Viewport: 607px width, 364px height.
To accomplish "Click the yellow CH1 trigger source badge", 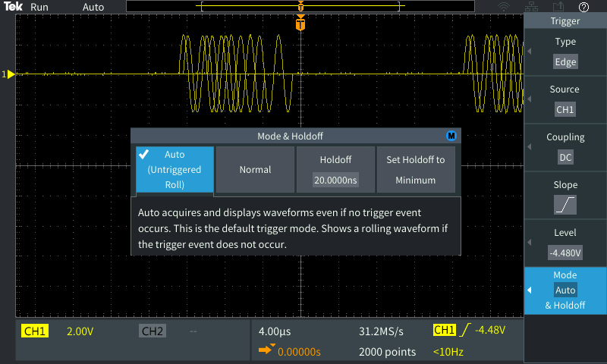I will coord(445,330).
